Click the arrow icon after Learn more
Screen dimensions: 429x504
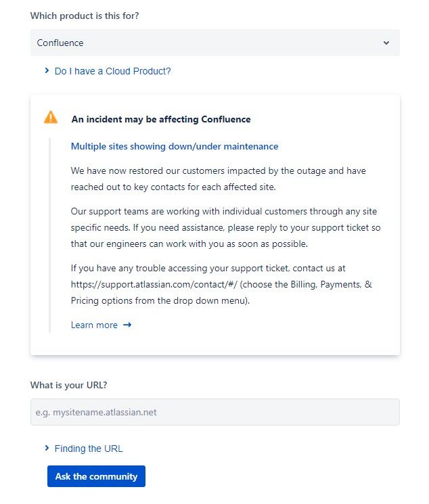[127, 325]
